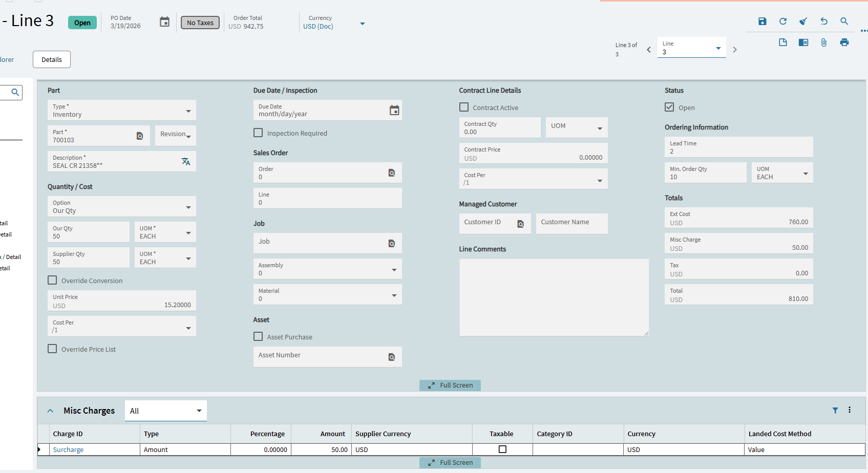
Task: Click upper Full Screen button
Action: click(x=450, y=385)
